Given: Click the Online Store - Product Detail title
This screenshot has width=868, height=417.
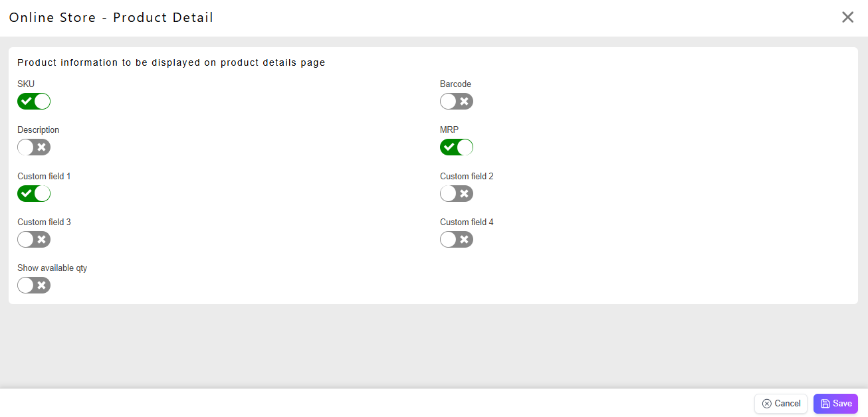Looking at the screenshot, I should click(111, 18).
